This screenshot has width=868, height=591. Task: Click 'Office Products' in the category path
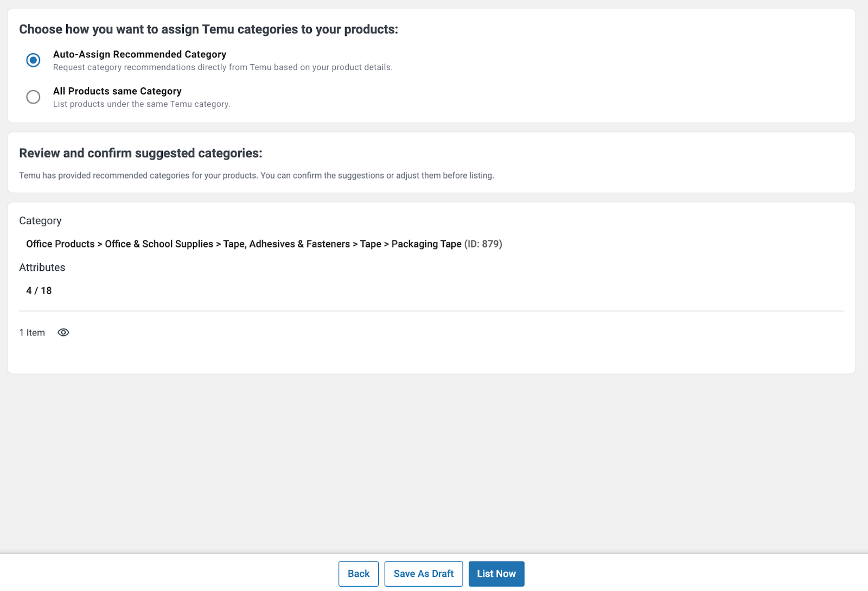coord(60,244)
